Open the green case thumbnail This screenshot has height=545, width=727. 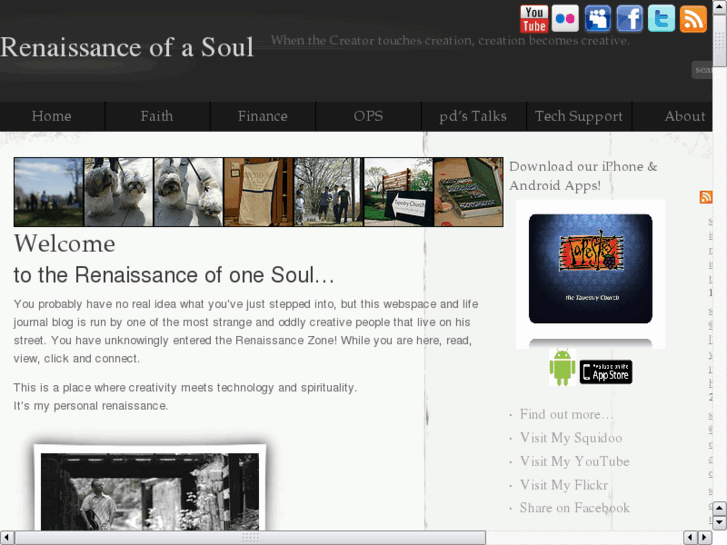pos(468,192)
